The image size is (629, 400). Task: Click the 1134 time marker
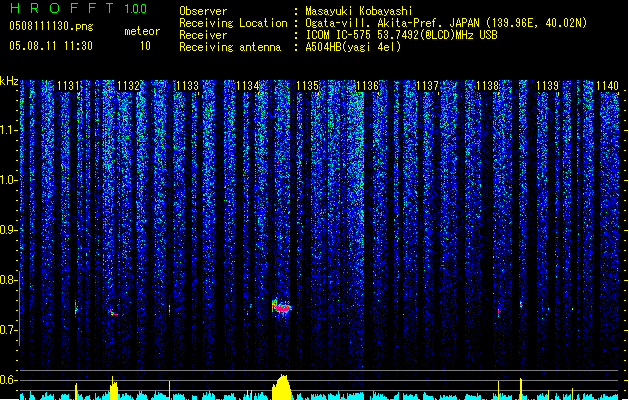click(x=248, y=85)
